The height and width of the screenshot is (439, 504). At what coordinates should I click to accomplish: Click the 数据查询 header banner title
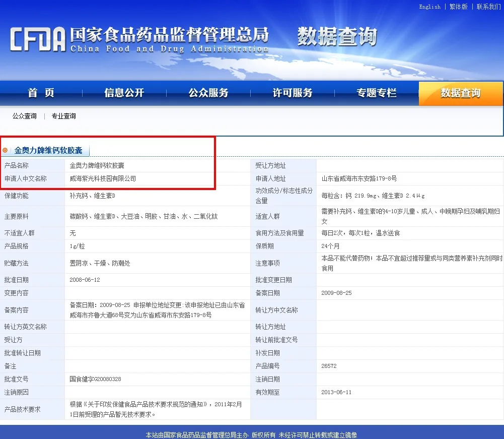pos(337,36)
